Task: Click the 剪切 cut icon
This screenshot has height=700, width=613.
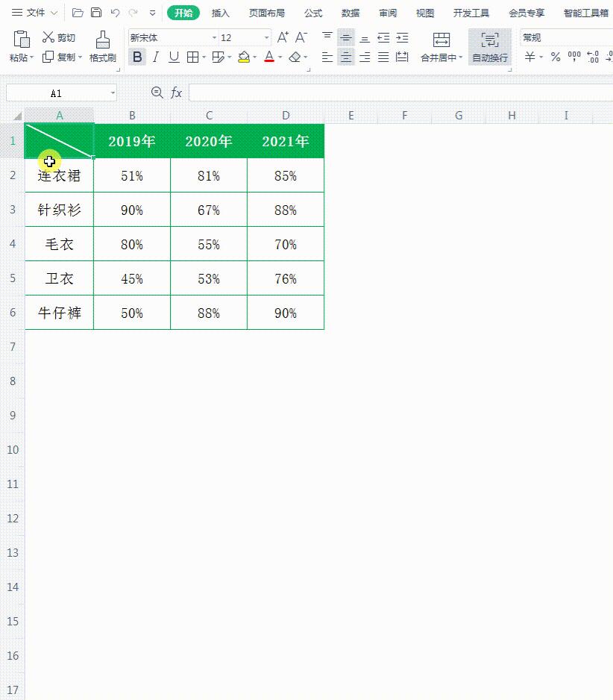Action: (48, 37)
